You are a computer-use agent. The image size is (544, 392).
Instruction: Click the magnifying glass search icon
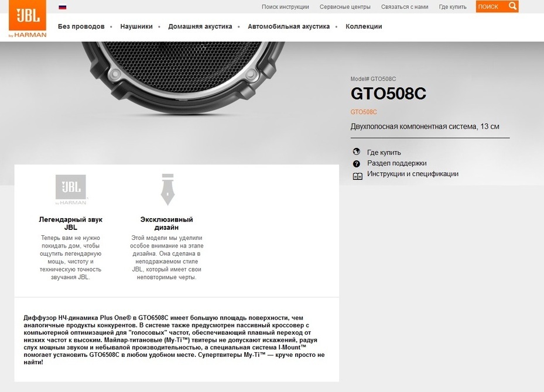[x=512, y=6]
